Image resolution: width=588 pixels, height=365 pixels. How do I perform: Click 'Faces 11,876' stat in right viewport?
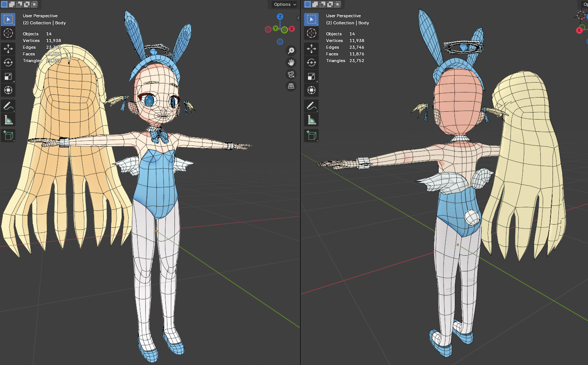tap(345, 54)
